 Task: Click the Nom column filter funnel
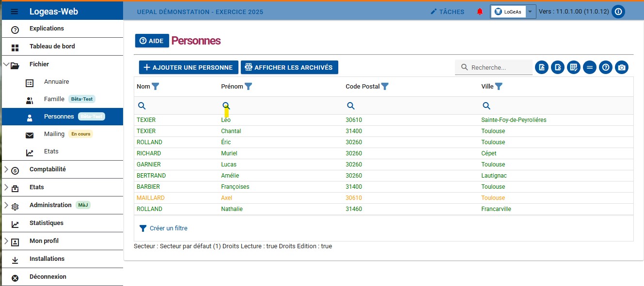coord(156,87)
